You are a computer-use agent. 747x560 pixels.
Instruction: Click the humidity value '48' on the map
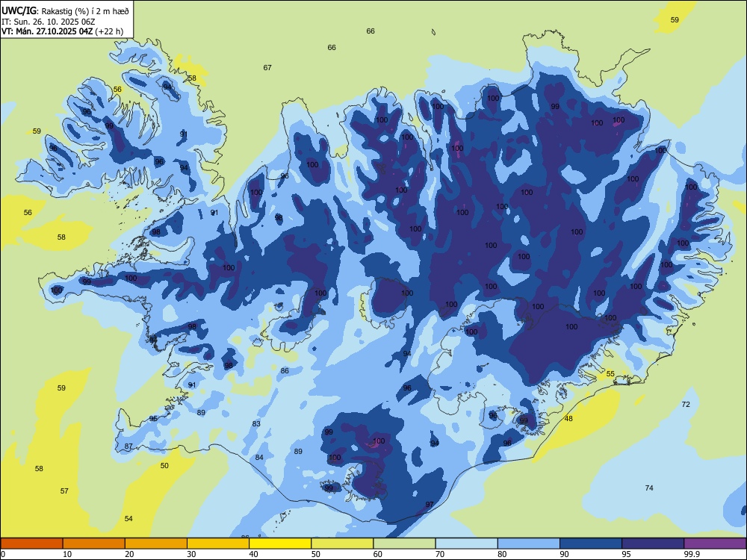(568, 419)
